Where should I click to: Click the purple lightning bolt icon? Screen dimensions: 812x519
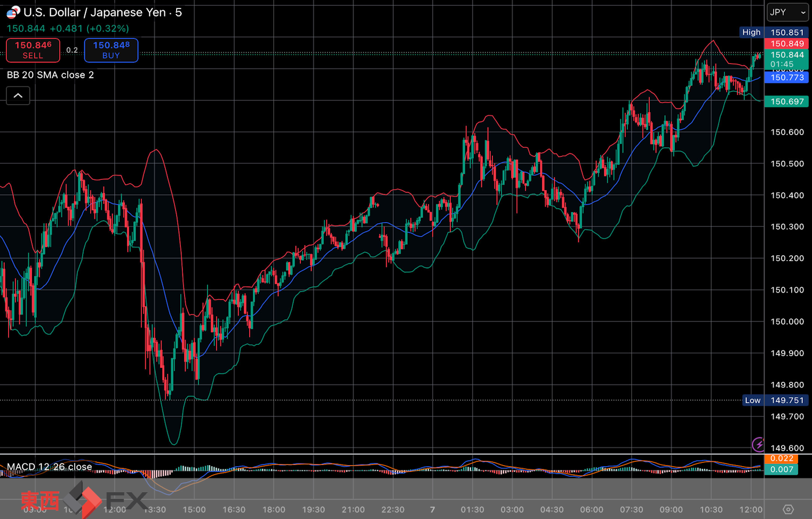[758, 444]
